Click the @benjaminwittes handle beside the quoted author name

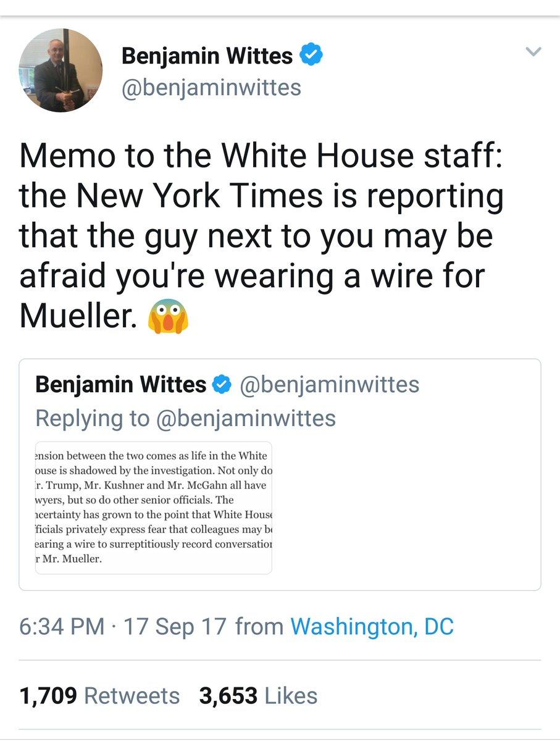tap(328, 385)
